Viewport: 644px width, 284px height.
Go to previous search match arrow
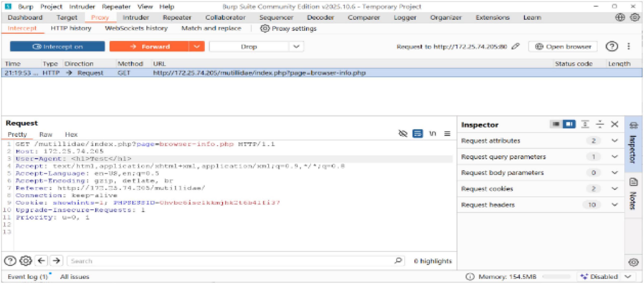(41, 261)
